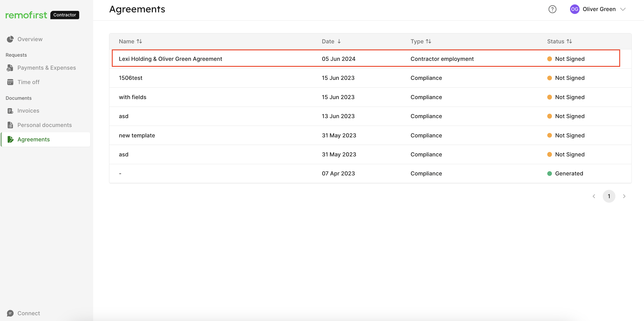Open the 1506test agreement row
The height and width of the screenshot is (321, 644).
(370, 78)
